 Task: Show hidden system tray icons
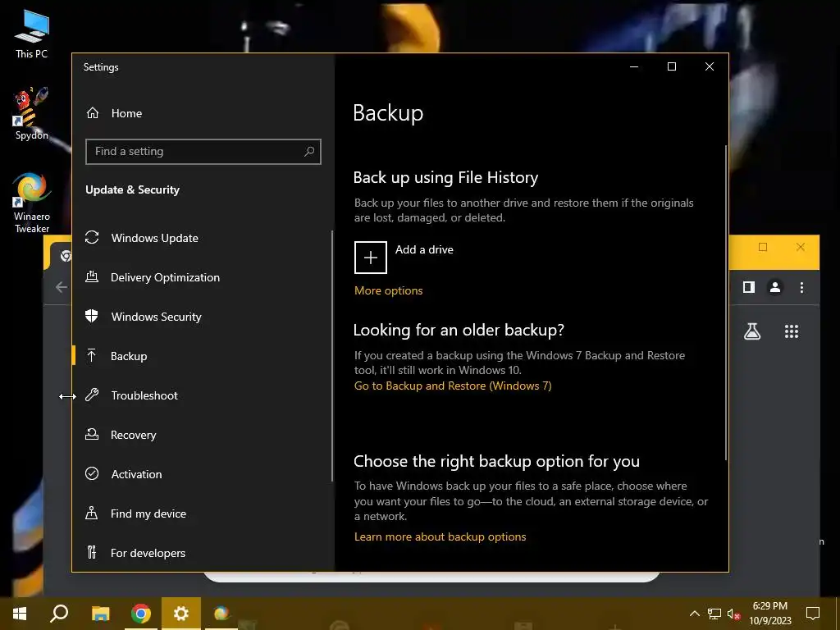(694, 614)
